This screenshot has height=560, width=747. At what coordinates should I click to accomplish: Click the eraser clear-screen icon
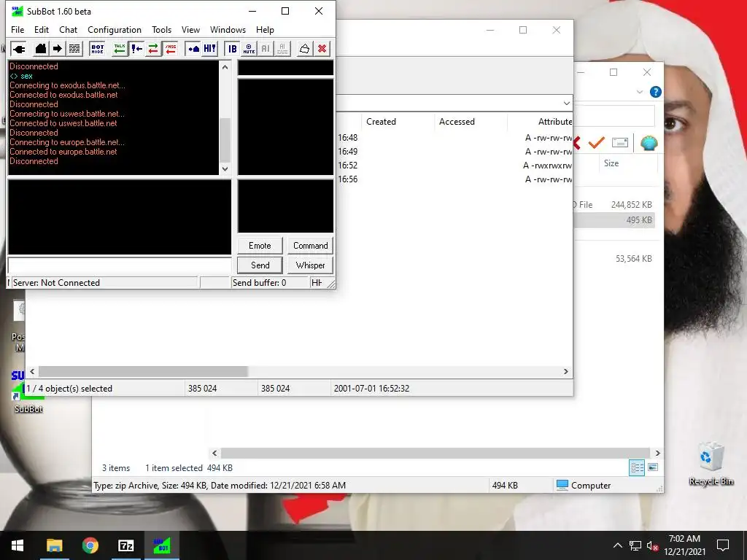coord(304,49)
